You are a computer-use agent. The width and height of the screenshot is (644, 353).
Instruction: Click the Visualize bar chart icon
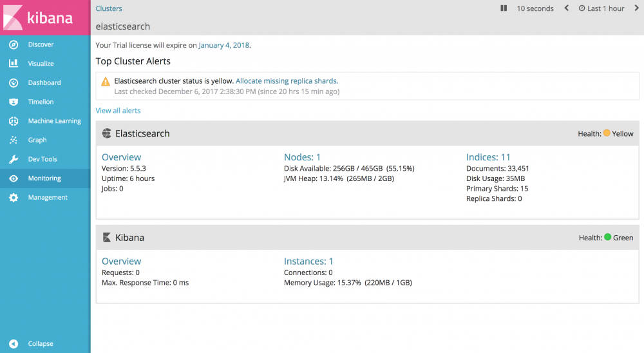click(x=14, y=64)
